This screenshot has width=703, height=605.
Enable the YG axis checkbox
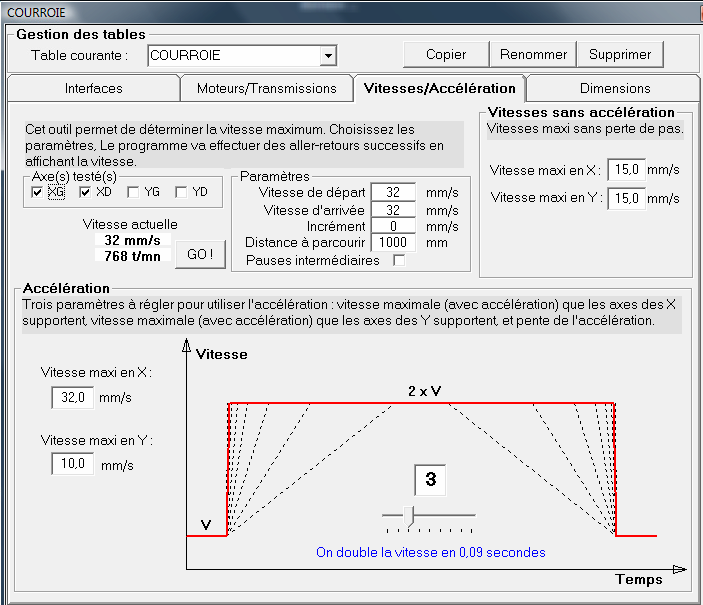[x=133, y=192]
